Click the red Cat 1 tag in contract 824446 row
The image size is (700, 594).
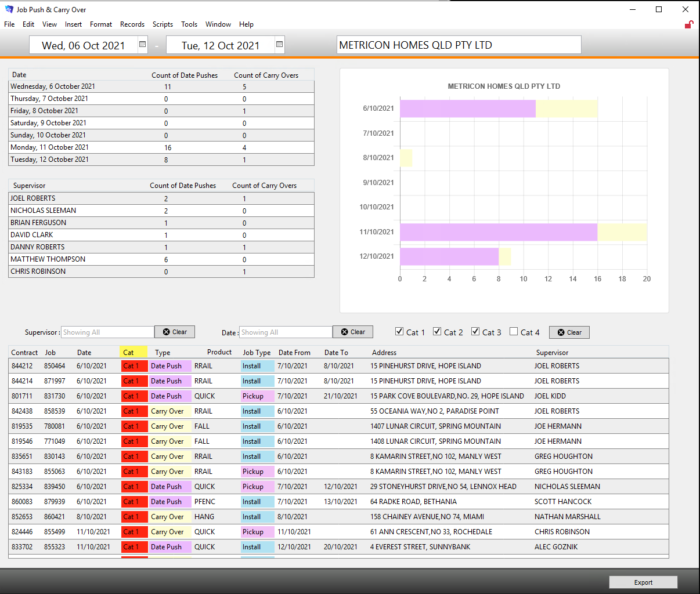point(135,532)
